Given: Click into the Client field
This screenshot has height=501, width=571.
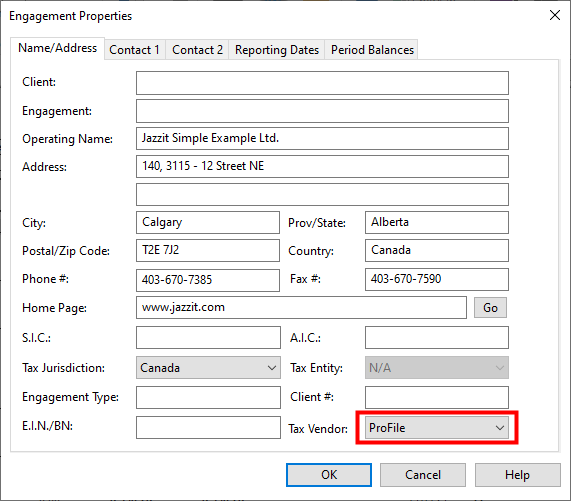Looking at the screenshot, I should (322, 83).
